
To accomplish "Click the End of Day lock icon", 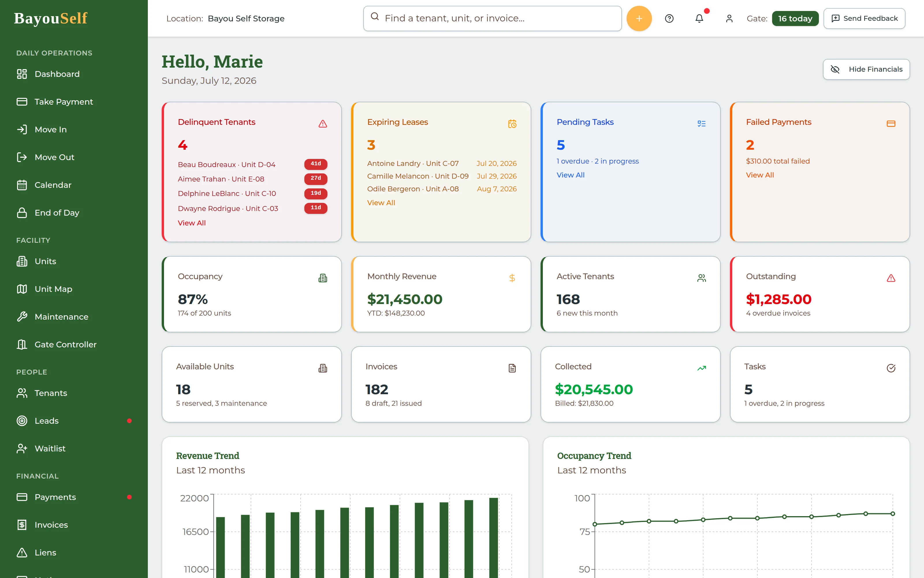I will (x=22, y=212).
